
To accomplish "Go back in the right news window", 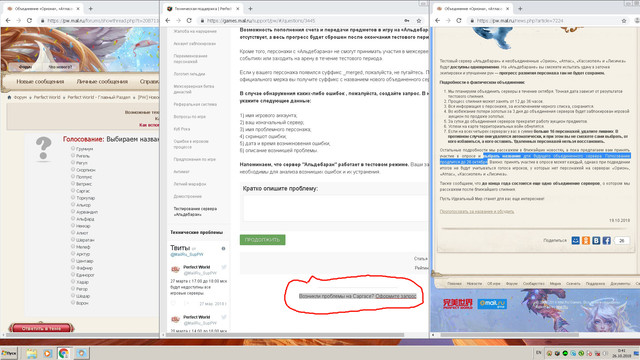I will pos(438,20).
